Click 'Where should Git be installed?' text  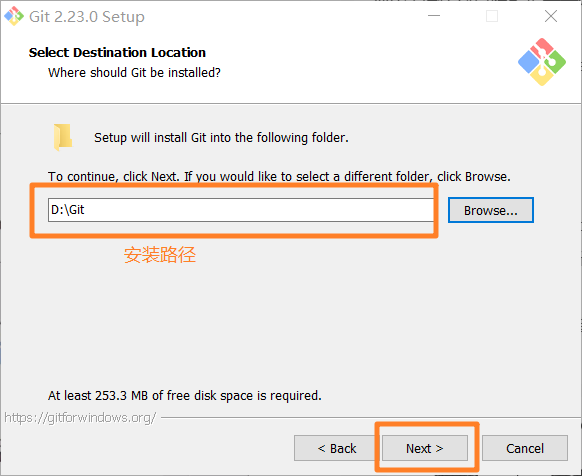coord(134,72)
